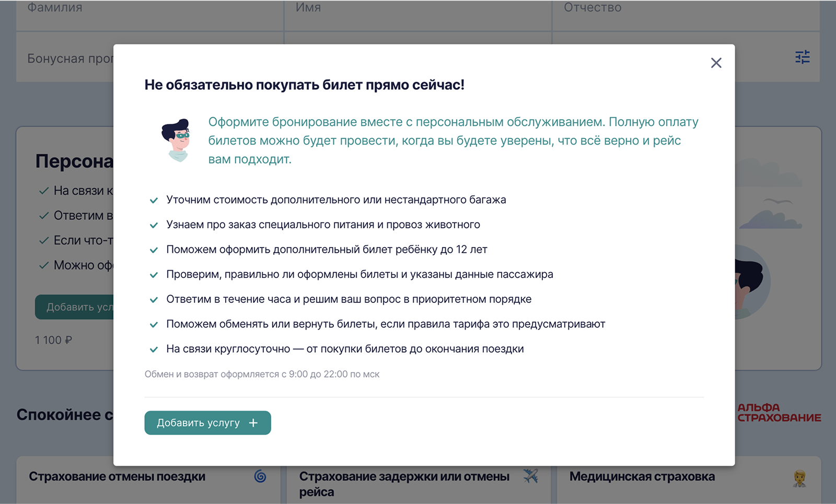Click the Альфа Страхование logo
The width and height of the screenshot is (836, 504).
[779, 412]
